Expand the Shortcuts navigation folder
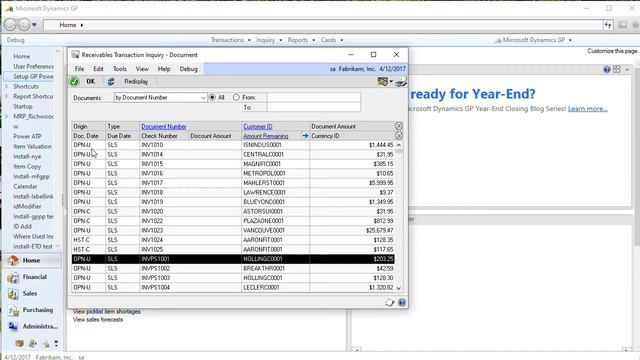 [7, 87]
